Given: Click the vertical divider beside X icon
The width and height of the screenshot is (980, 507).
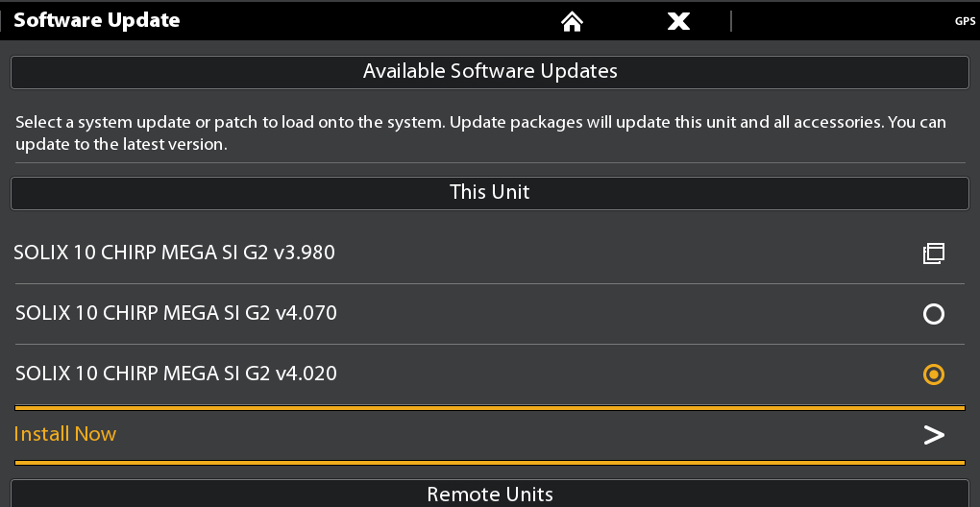Looking at the screenshot, I should (730, 21).
